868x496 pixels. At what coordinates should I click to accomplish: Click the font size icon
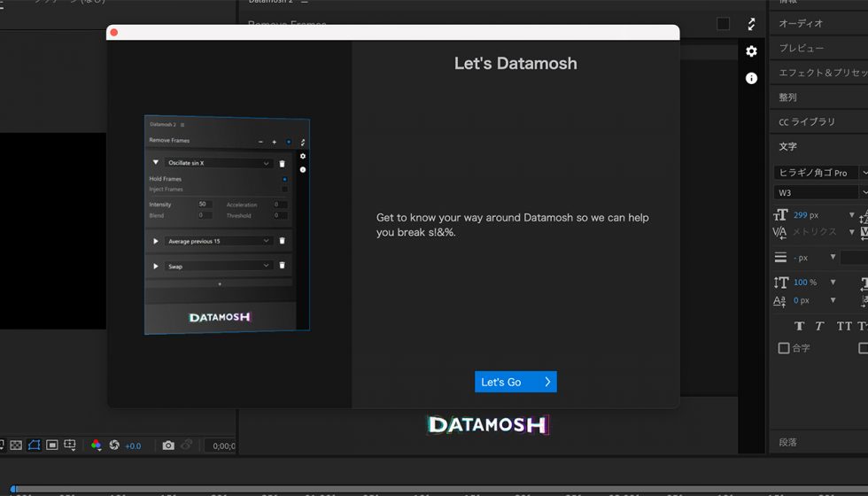[x=780, y=215]
